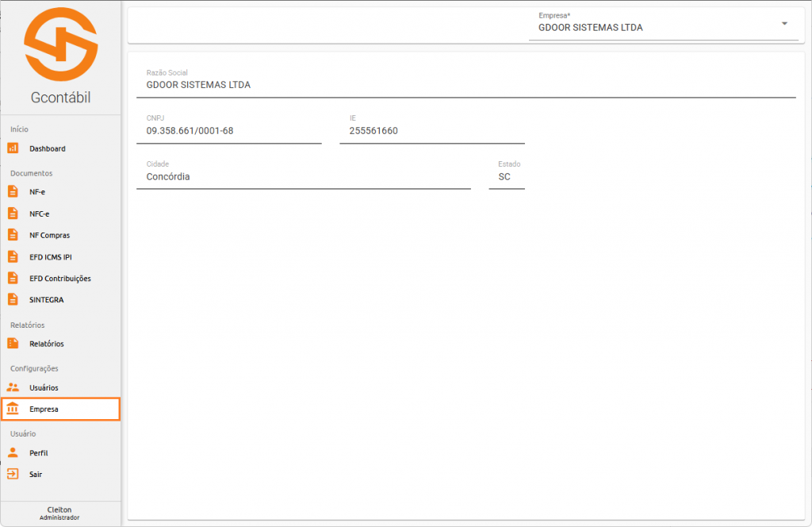Click the Empresa bank building icon
The image size is (812, 527).
coord(13,409)
